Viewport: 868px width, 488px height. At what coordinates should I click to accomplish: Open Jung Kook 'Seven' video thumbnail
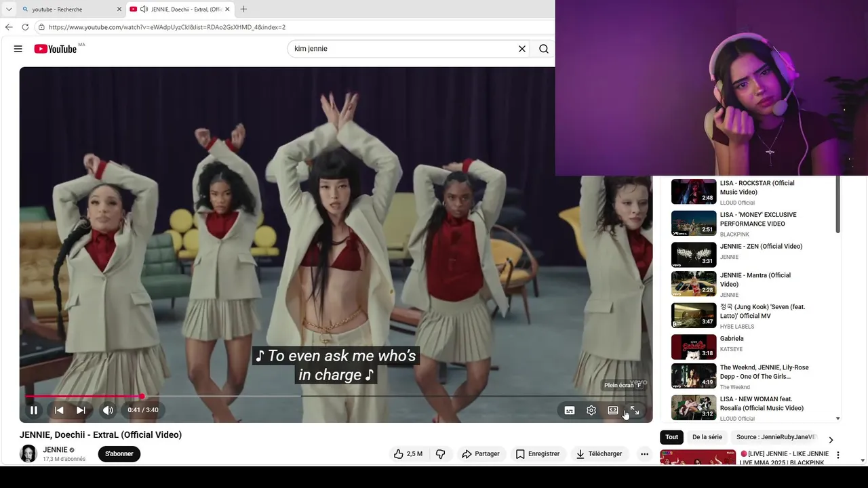[x=694, y=315]
